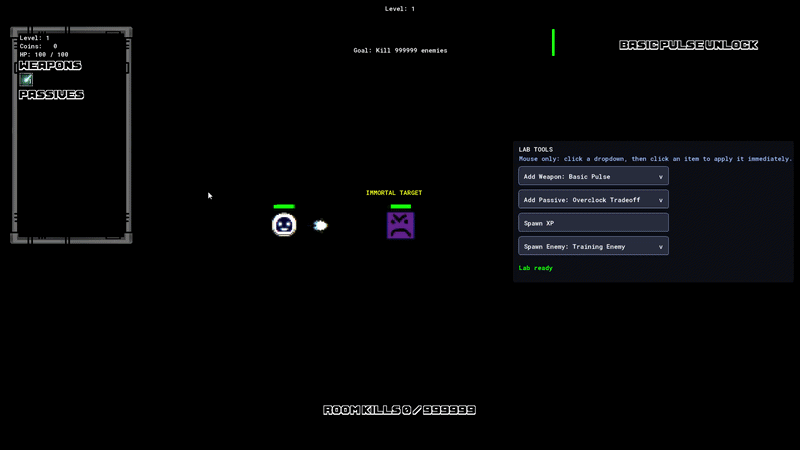
Task: Click the green health bar above player
Action: pos(284,207)
